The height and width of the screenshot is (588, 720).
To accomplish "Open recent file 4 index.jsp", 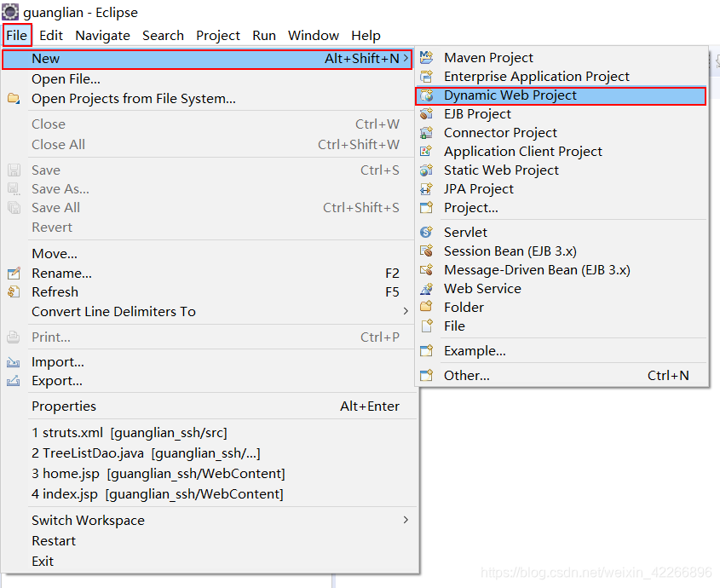I will pyautogui.click(x=210, y=493).
